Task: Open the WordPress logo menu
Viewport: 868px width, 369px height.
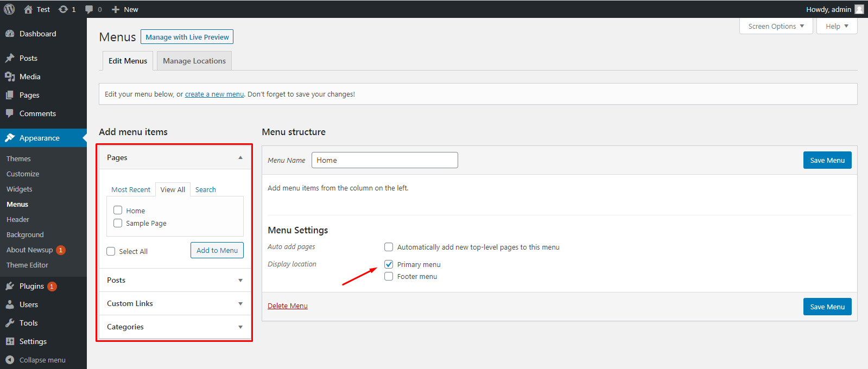Action: tap(9, 9)
